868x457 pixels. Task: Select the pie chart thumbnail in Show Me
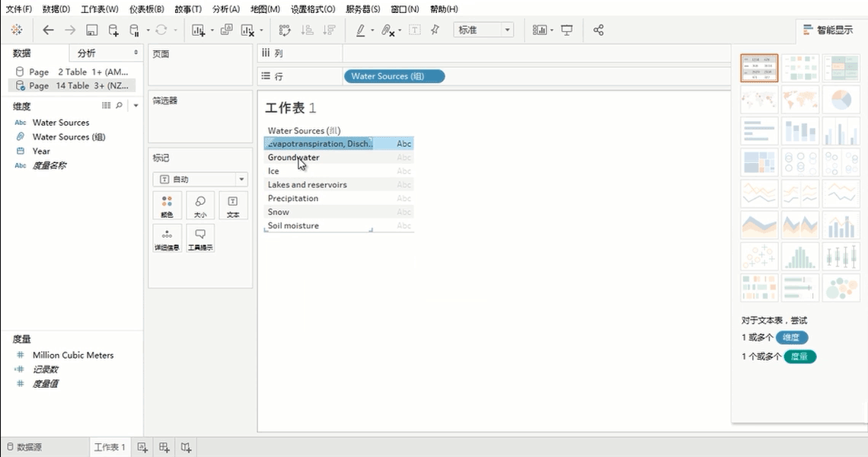(841, 99)
